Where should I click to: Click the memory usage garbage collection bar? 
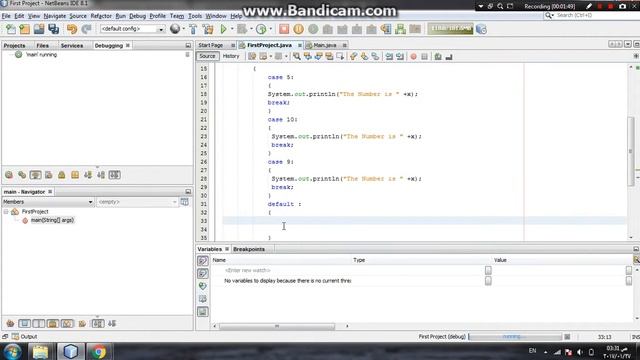pyautogui.click(x=451, y=29)
